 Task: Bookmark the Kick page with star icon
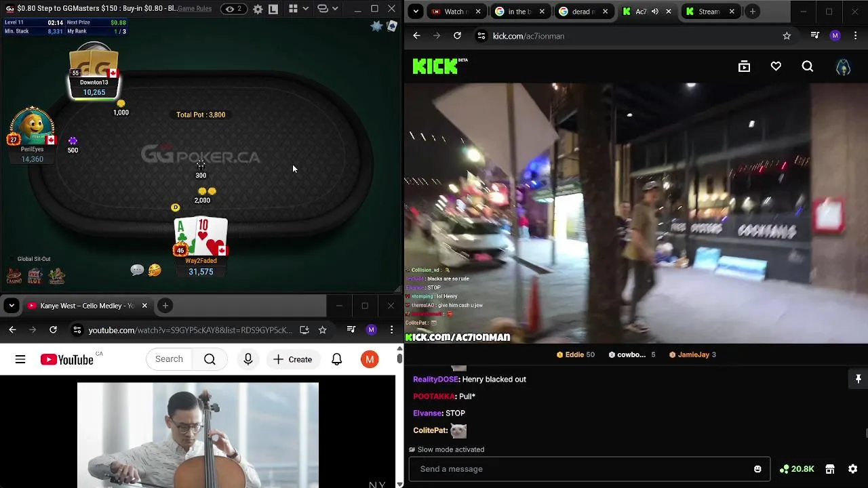(787, 36)
